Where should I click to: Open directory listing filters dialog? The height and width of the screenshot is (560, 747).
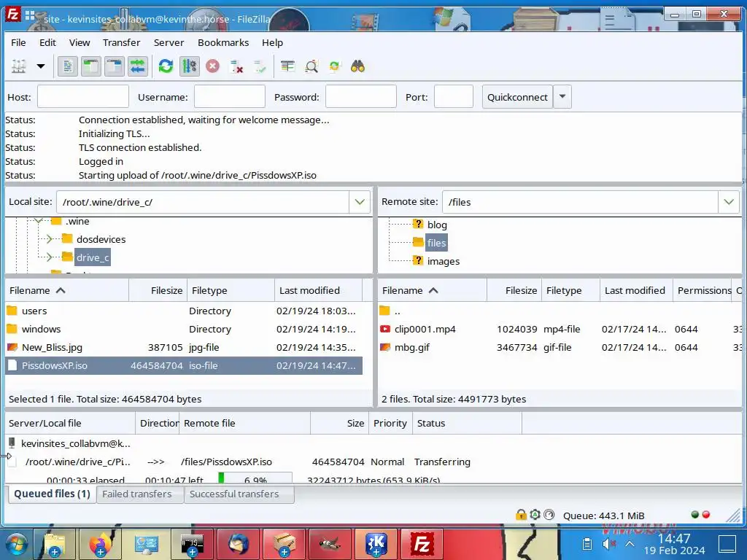[287, 66]
